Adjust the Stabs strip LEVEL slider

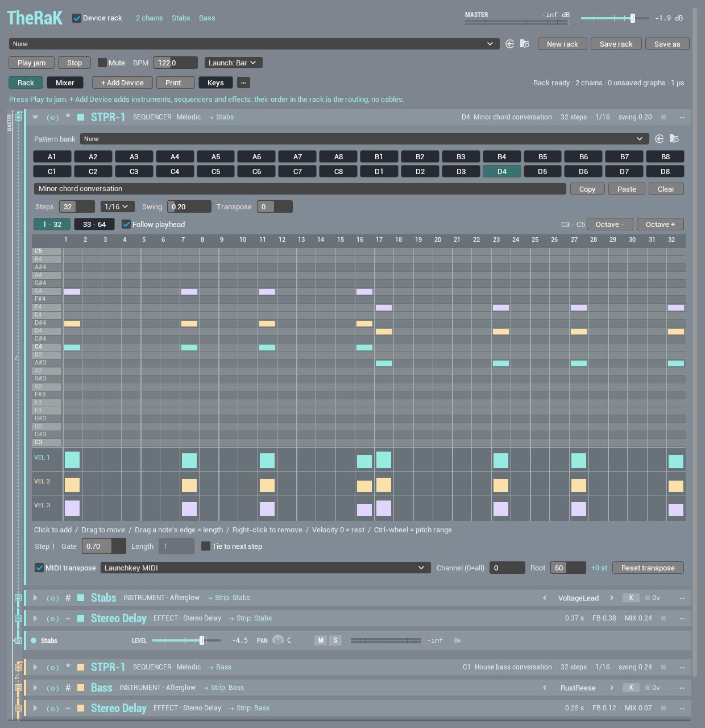pos(186,640)
